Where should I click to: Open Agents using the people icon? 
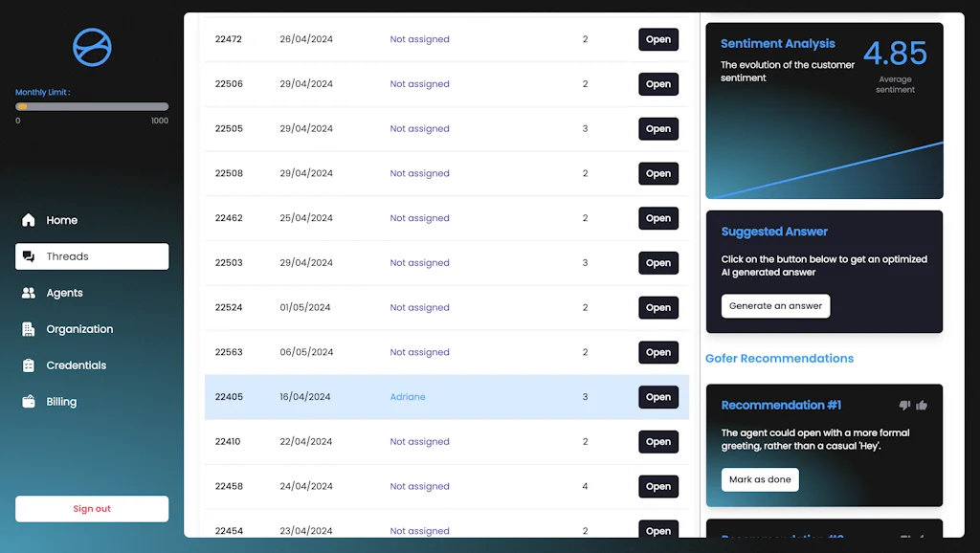(28, 292)
